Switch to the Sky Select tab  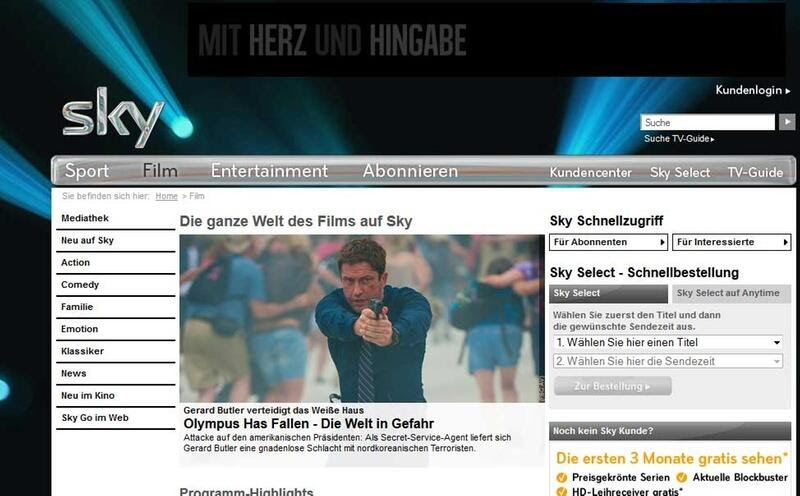pyautogui.click(x=608, y=293)
